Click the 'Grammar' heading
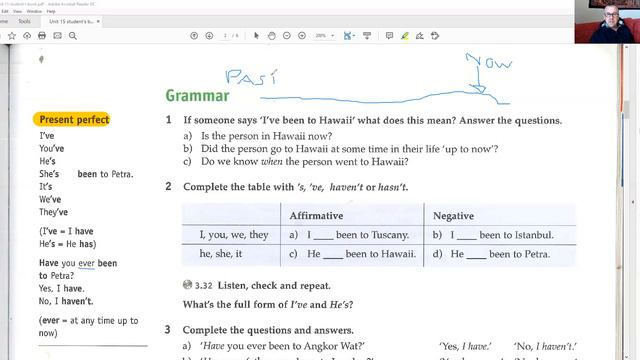 click(x=197, y=96)
